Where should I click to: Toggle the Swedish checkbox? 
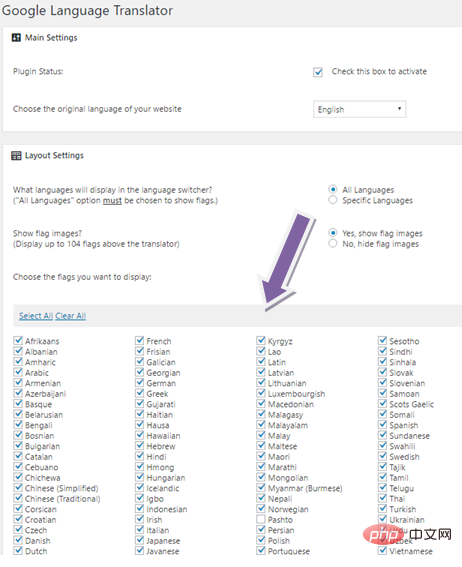click(382, 456)
